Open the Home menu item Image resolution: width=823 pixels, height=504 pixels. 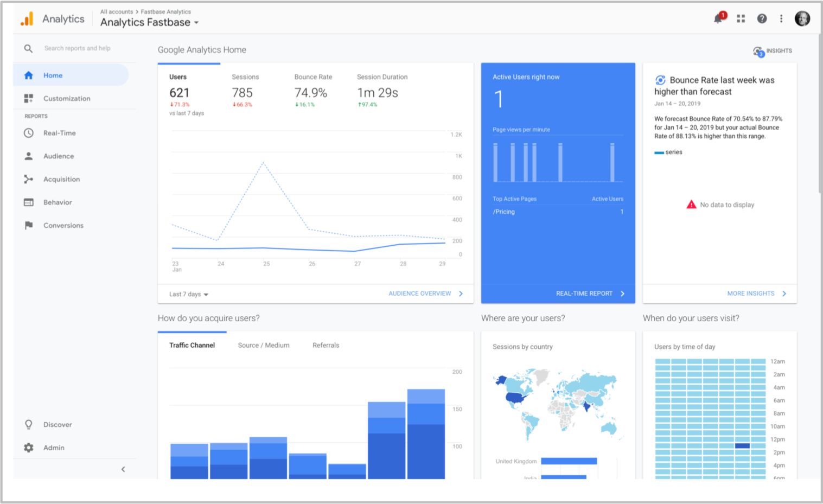tap(71, 75)
